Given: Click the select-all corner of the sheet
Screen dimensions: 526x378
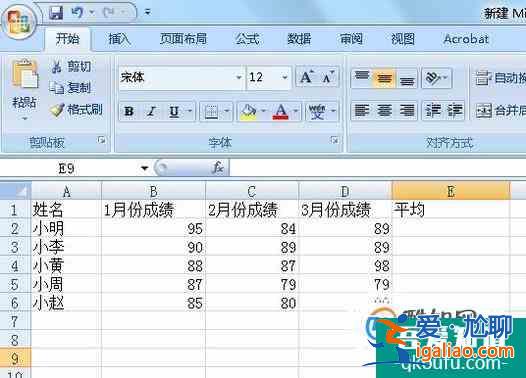Looking at the screenshot, I should coord(16,191).
